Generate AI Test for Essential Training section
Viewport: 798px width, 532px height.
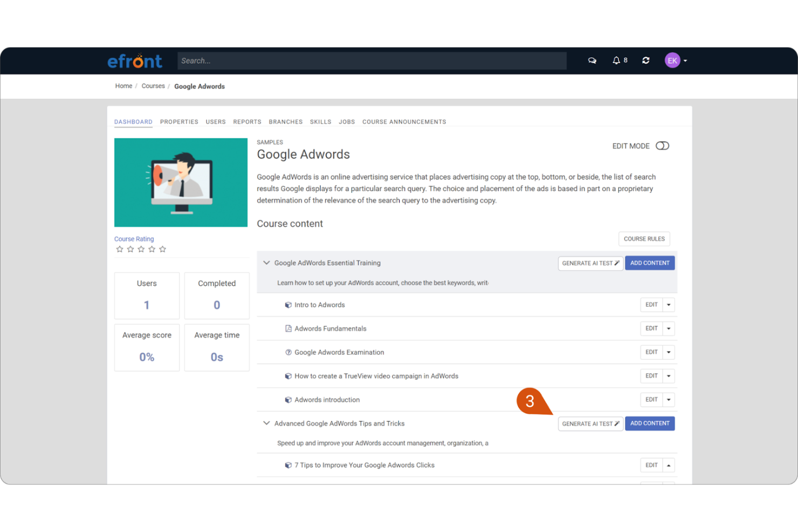[x=590, y=263]
